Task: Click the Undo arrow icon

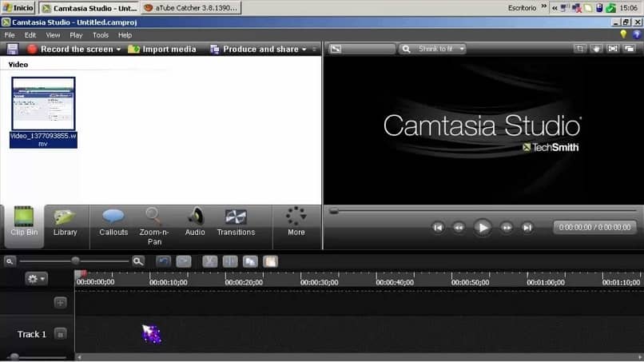Action: pos(164,261)
